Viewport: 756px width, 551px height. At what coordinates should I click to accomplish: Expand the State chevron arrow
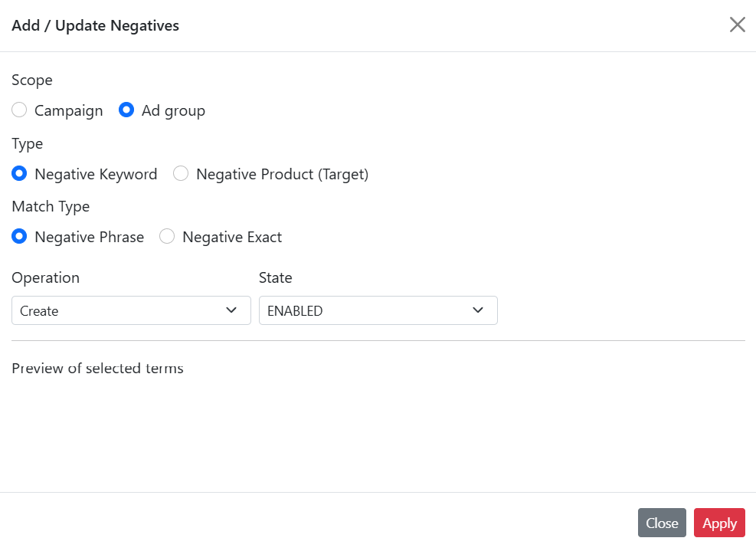[478, 310]
